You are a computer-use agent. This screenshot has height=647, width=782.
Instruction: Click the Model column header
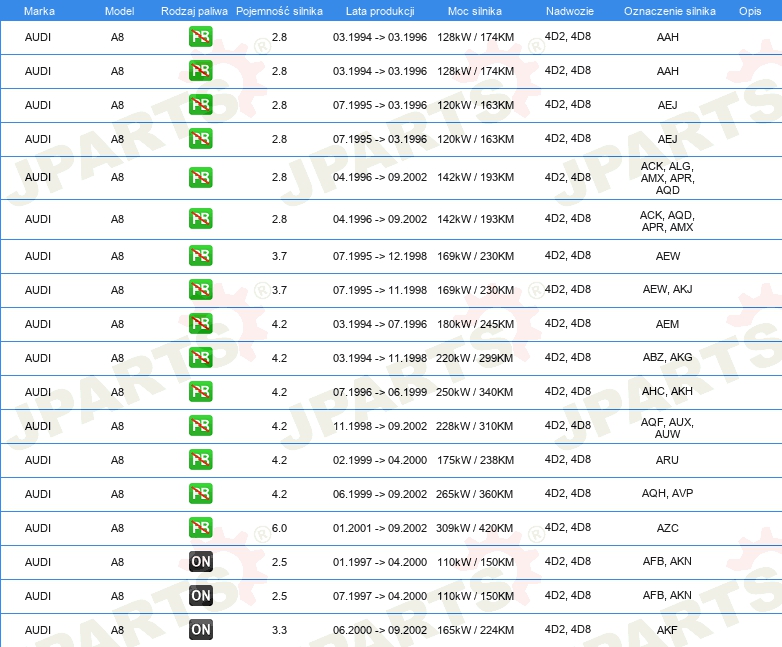coord(119,11)
